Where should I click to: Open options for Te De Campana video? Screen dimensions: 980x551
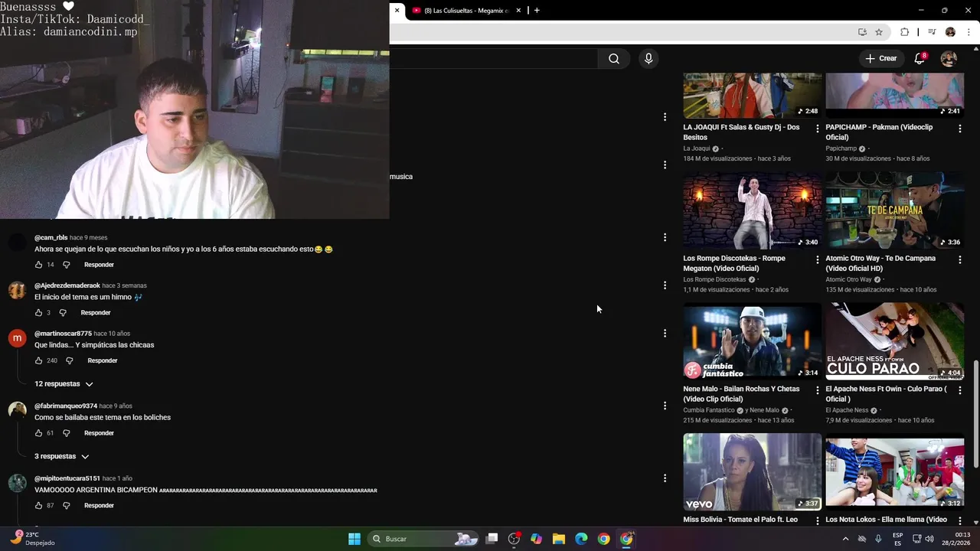pyautogui.click(x=959, y=260)
